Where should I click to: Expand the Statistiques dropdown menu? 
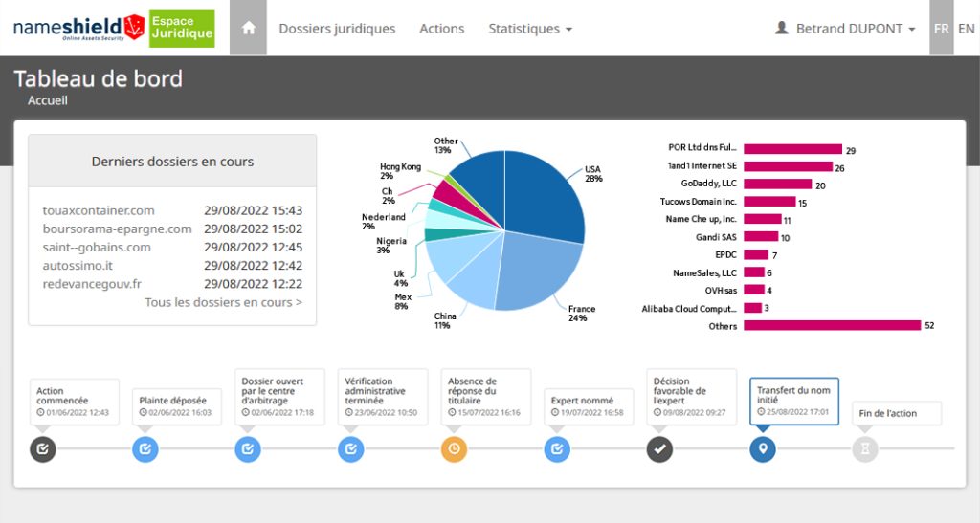click(x=530, y=29)
